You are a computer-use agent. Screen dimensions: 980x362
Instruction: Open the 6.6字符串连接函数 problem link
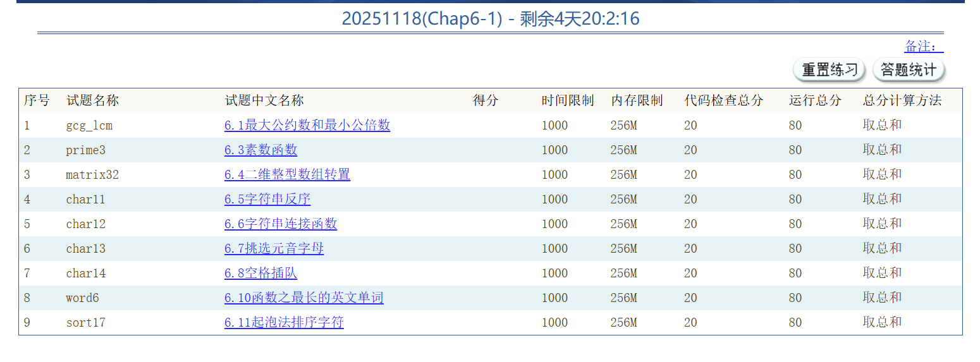(281, 224)
